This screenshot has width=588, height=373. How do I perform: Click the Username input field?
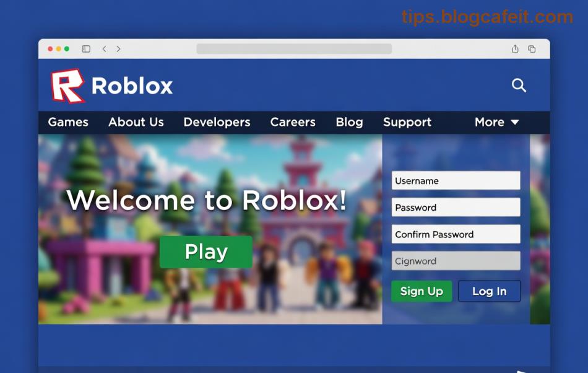click(x=456, y=180)
